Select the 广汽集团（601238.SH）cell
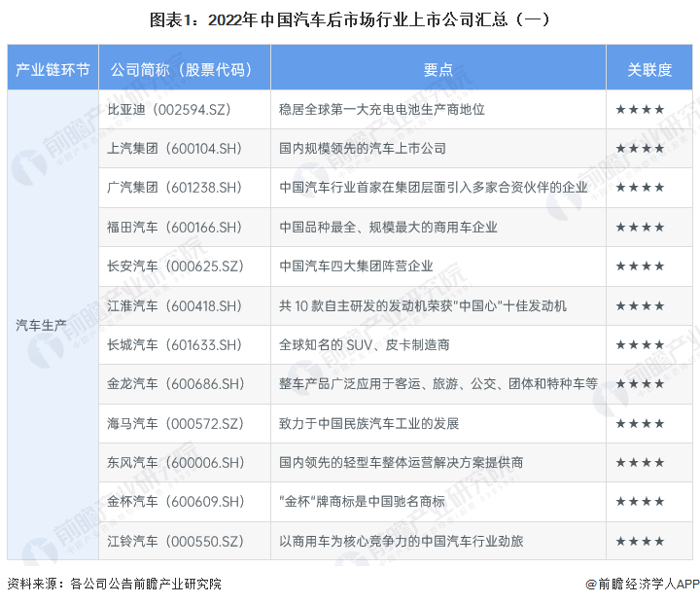Screen dimensions: 700x604 (185, 188)
